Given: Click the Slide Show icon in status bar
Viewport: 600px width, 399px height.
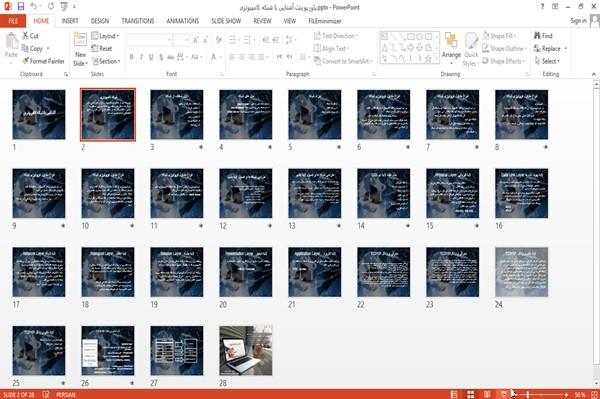Looking at the screenshot, I should click(504, 394).
